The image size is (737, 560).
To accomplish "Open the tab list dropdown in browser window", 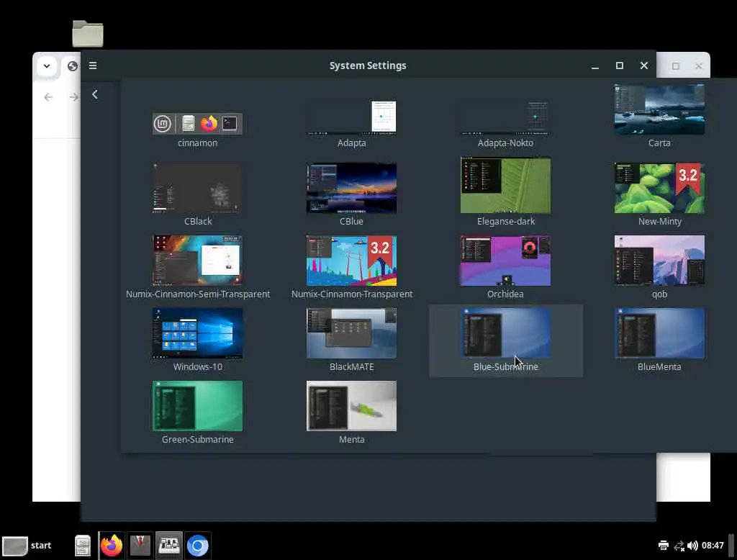I will 47,66.
